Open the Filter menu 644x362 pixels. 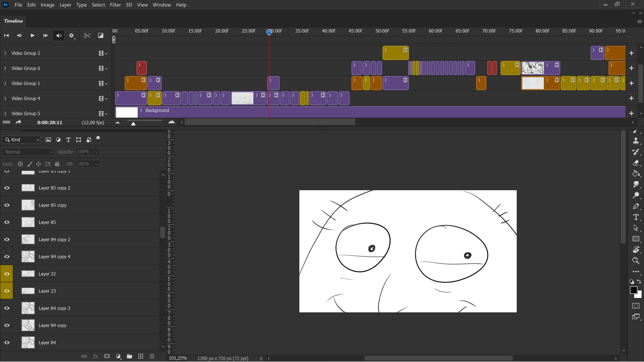tap(115, 5)
